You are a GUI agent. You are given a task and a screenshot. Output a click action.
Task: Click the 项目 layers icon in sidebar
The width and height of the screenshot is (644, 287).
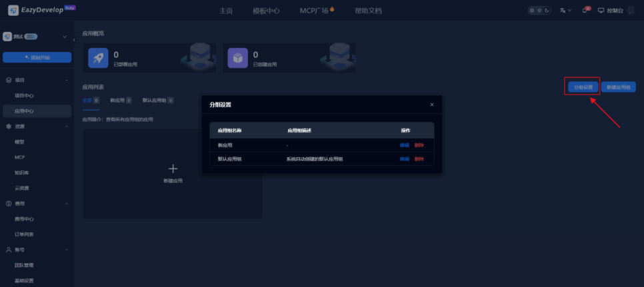click(9, 80)
